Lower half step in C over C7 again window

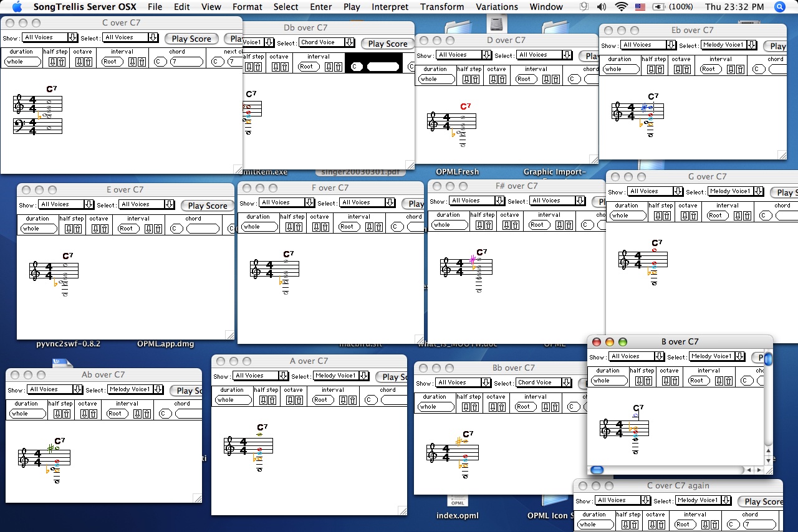[x=625, y=525]
